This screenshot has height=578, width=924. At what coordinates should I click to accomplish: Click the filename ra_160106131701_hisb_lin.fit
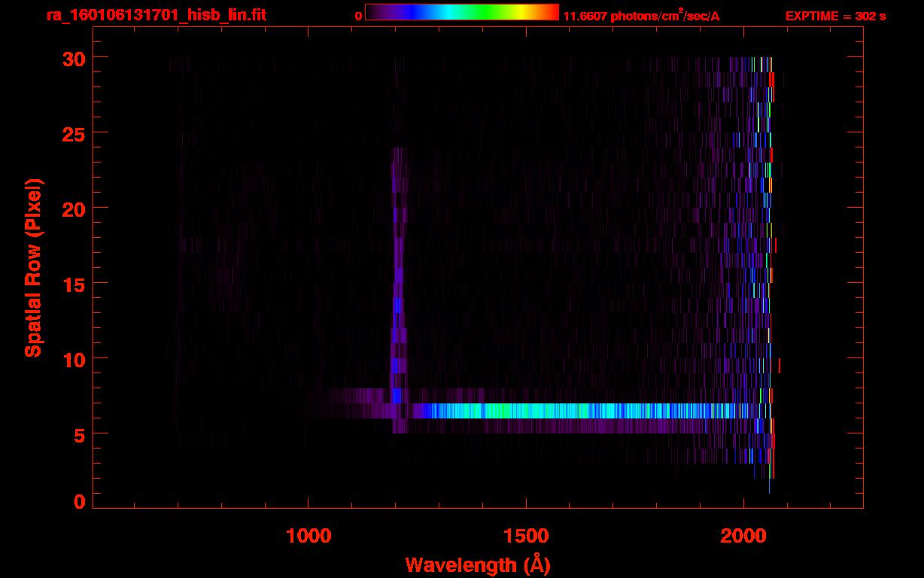(x=156, y=15)
